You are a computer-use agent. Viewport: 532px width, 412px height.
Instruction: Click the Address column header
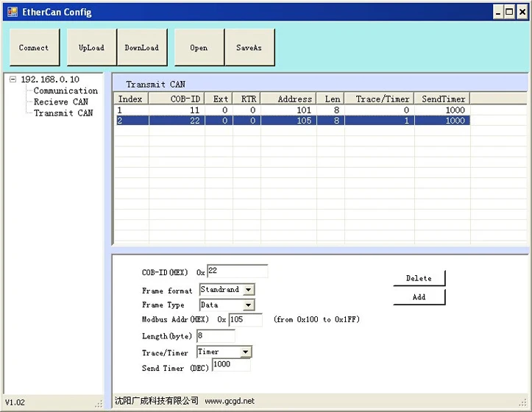pos(288,99)
